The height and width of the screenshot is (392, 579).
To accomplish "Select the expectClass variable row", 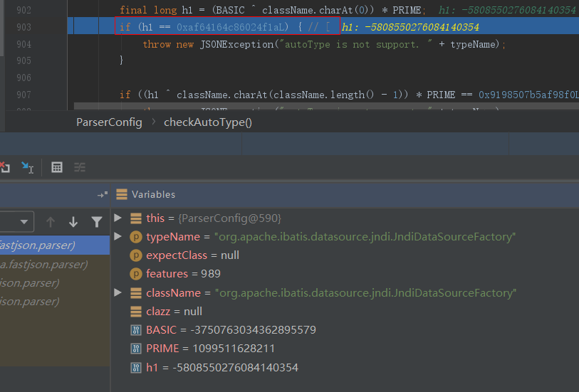I will (x=192, y=255).
